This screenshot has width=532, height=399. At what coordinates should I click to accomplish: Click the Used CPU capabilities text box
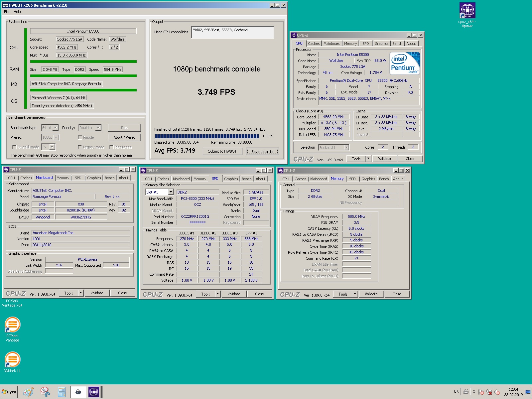tap(233, 32)
